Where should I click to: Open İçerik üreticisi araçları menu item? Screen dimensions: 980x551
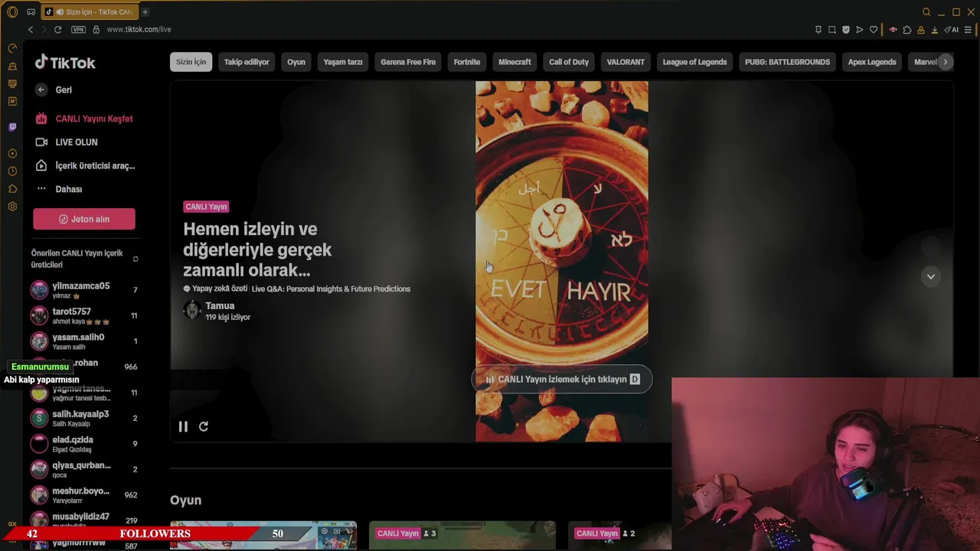click(85, 165)
